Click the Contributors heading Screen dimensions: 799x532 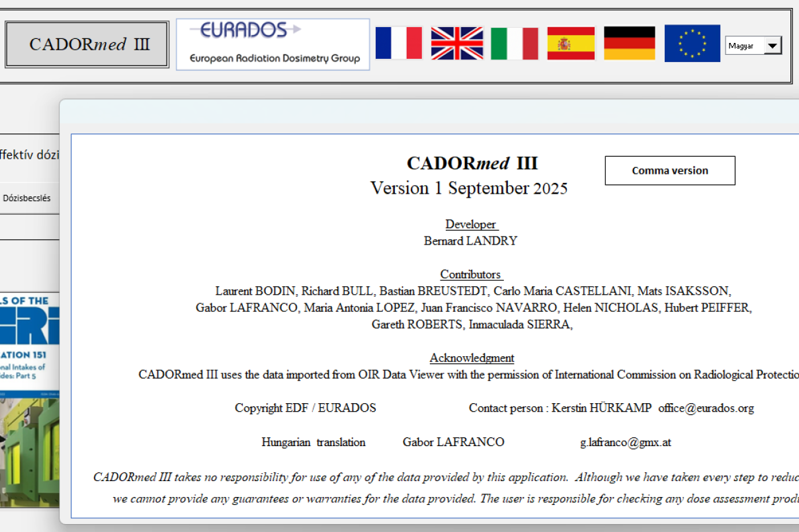pyautogui.click(x=471, y=274)
